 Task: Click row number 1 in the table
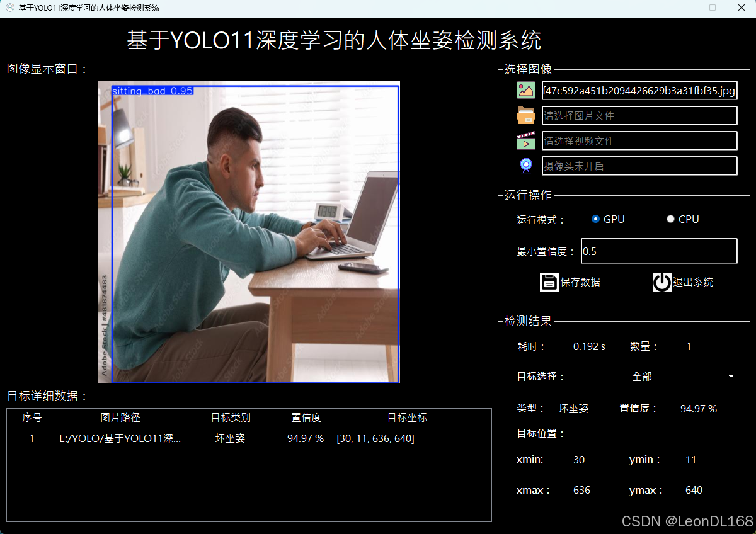click(x=32, y=438)
